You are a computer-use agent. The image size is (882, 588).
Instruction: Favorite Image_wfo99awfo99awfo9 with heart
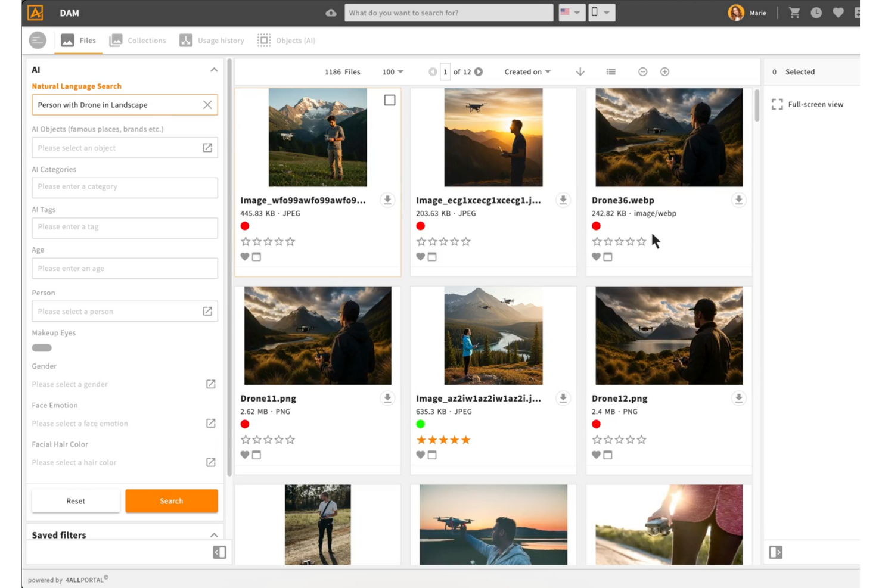245,257
